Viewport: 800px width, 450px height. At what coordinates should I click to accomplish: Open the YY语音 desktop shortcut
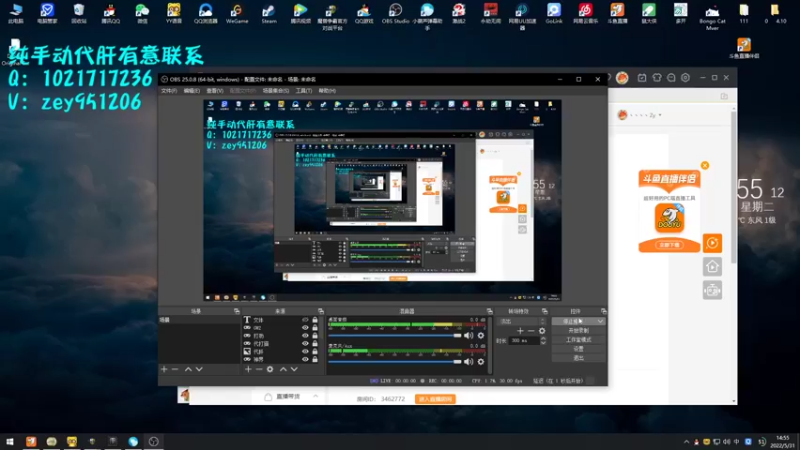173,13
